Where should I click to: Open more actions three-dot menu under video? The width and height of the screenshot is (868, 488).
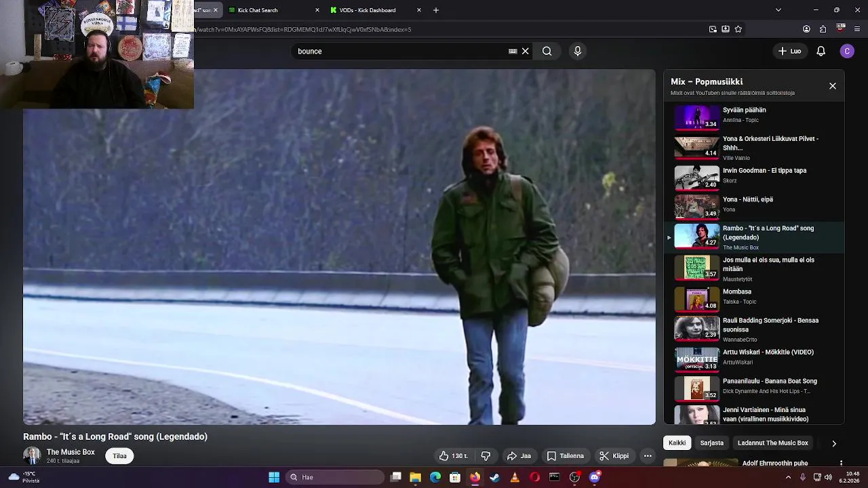click(648, 456)
